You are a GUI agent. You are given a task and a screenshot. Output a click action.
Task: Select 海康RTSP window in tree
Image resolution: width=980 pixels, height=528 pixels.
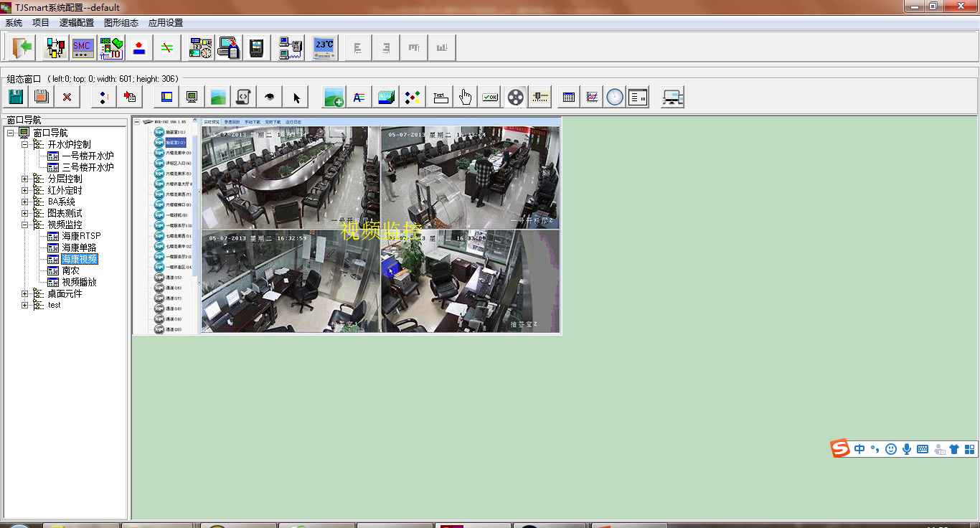pyautogui.click(x=80, y=236)
